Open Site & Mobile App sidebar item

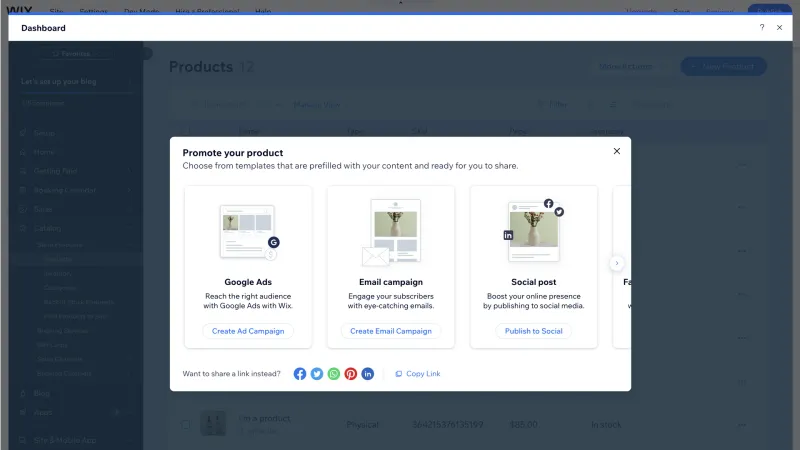click(x=64, y=440)
